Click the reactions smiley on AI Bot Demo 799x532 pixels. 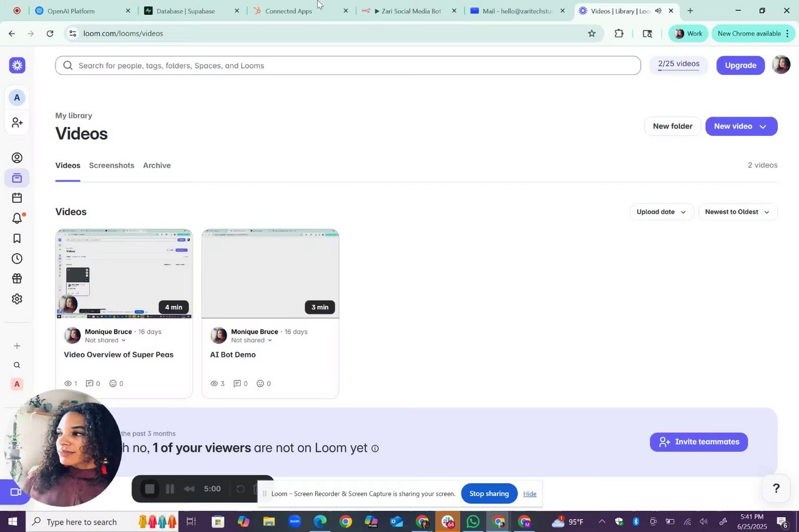point(260,384)
